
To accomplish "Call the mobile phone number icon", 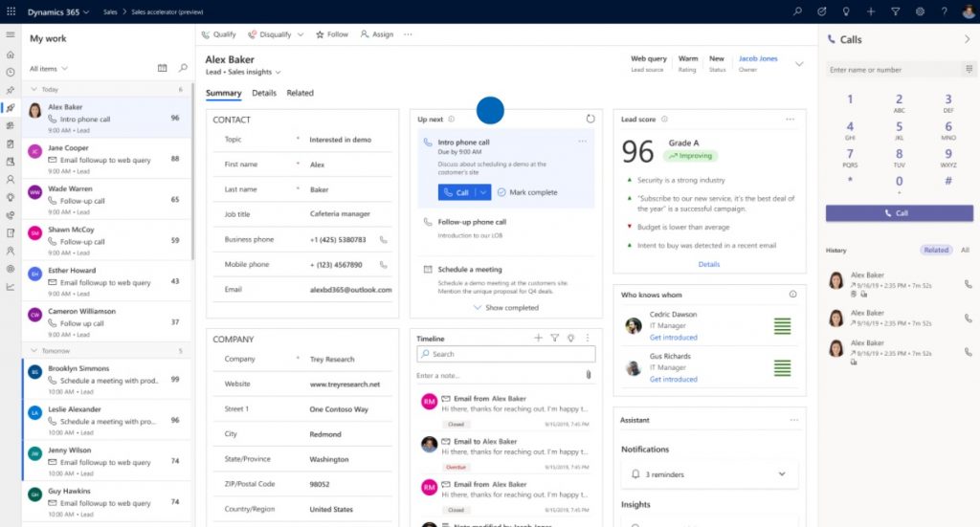I will tap(383, 265).
